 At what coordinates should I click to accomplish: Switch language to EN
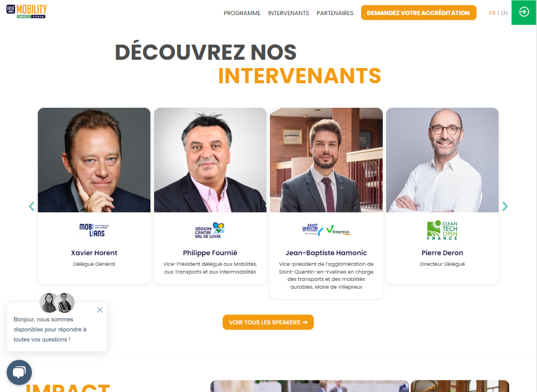tap(504, 13)
